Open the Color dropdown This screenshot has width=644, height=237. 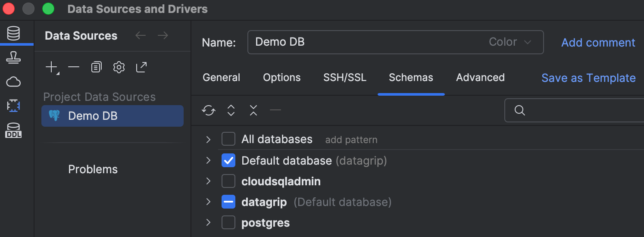click(x=510, y=42)
